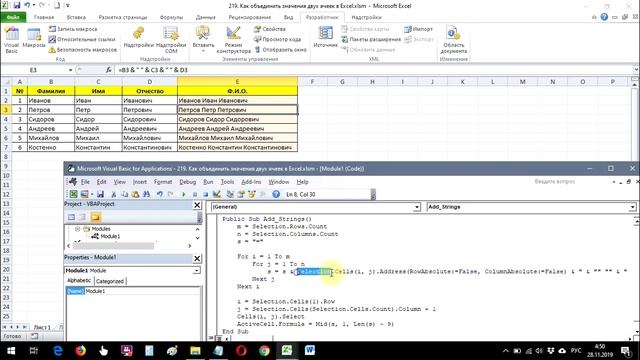Toggle Относительные ссылки recording mode
Image resolution: width=640 pixels, height=360 pixels.
pos(82,39)
